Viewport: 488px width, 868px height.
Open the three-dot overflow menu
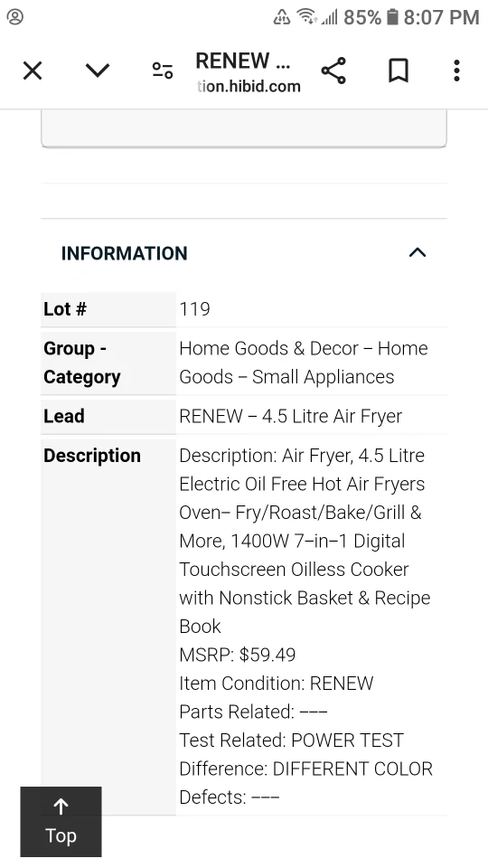tap(456, 71)
